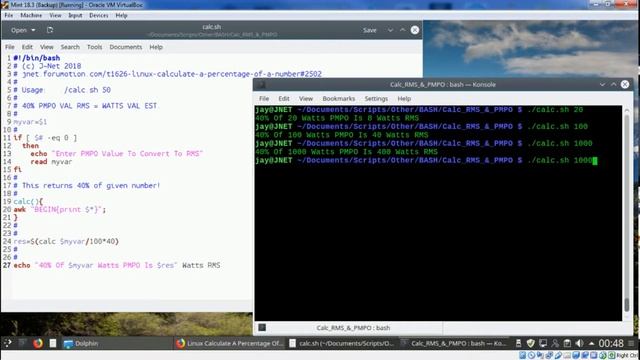Click '40% Of 100 Watts PMPO Is 40 Watts RMS' output
Image resolution: width=640 pixels, height=360 pixels.
pos(342,135)
